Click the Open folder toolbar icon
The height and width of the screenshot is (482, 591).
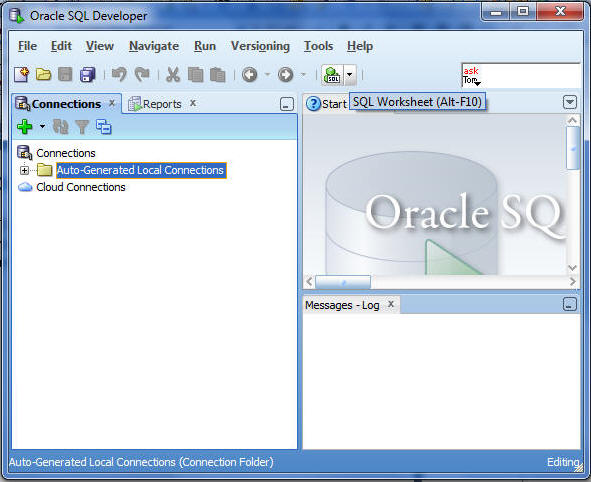(43, 75)
